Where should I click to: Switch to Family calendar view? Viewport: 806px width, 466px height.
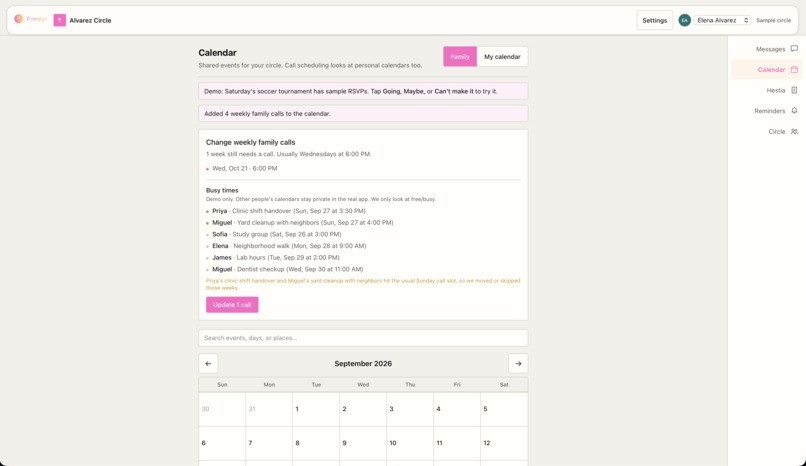coord(460,57)
